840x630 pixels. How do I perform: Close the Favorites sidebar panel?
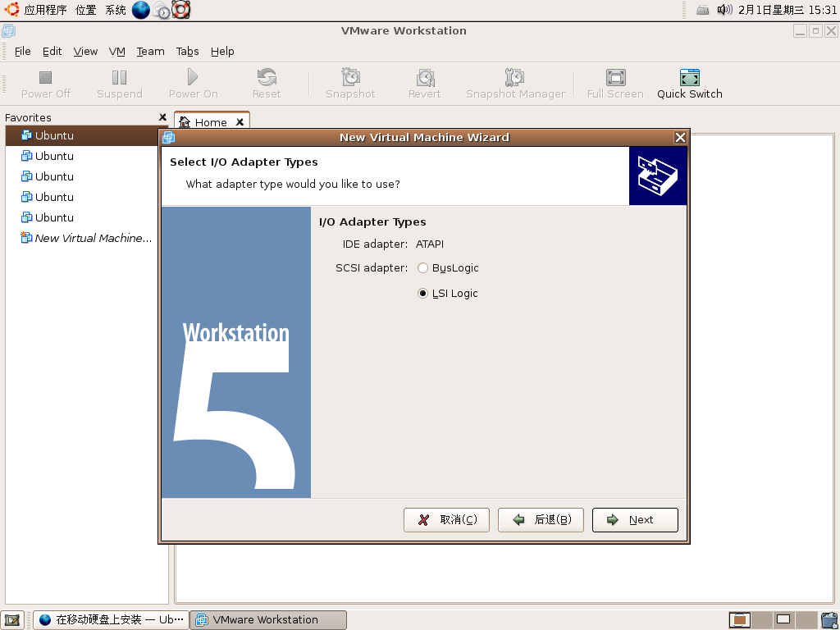163,117
